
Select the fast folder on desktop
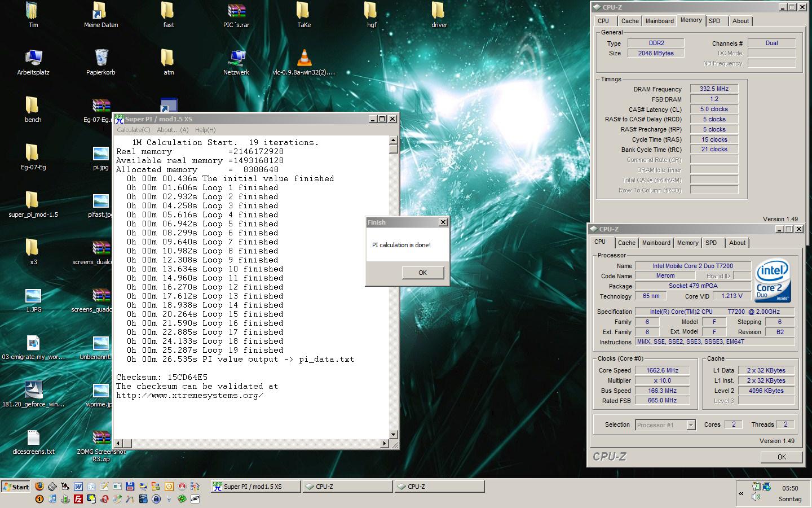[x=169, y=15]
